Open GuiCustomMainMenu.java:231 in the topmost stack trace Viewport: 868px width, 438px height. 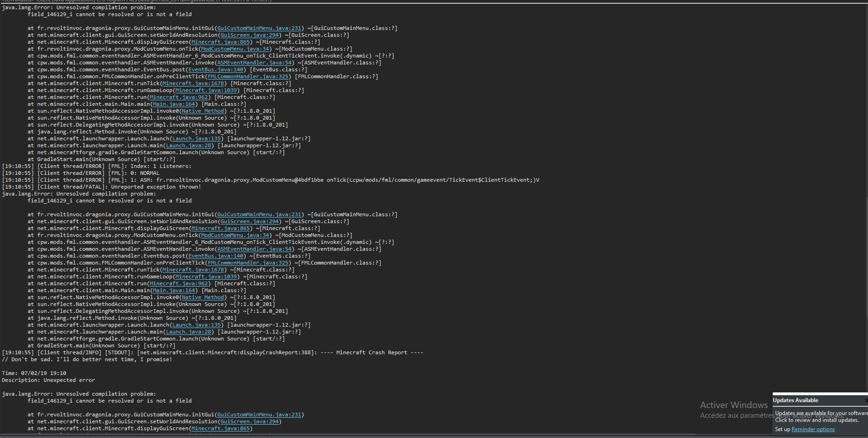click(259, 28)
